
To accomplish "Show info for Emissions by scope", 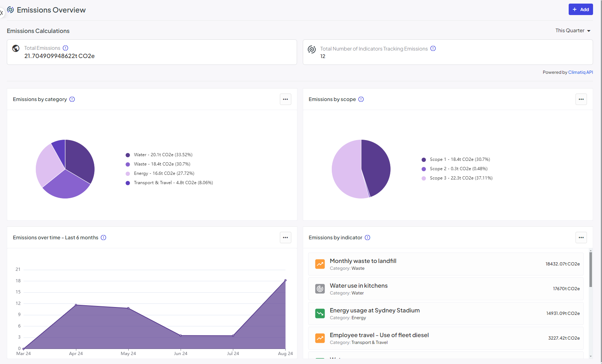I will coord(361,99).
